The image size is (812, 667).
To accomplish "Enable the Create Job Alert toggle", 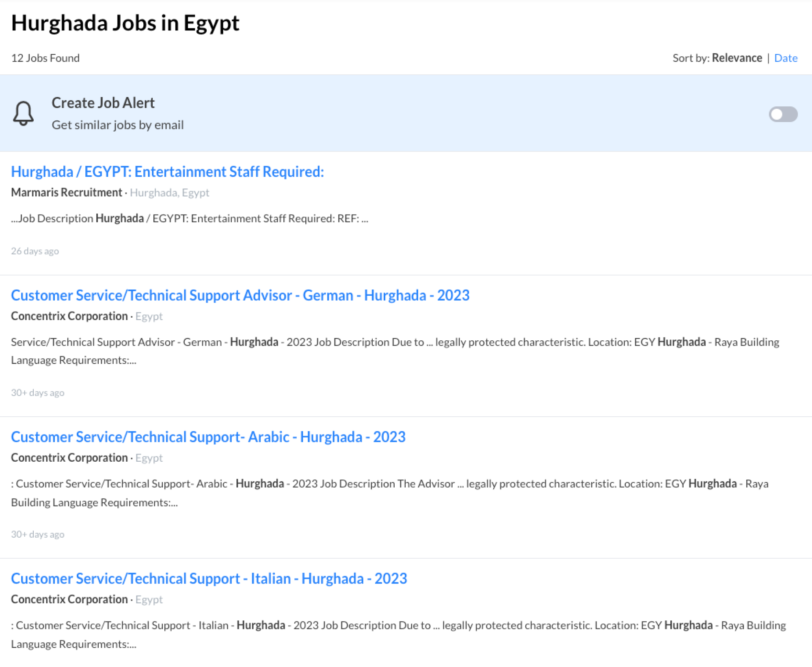I will point(783,114).
